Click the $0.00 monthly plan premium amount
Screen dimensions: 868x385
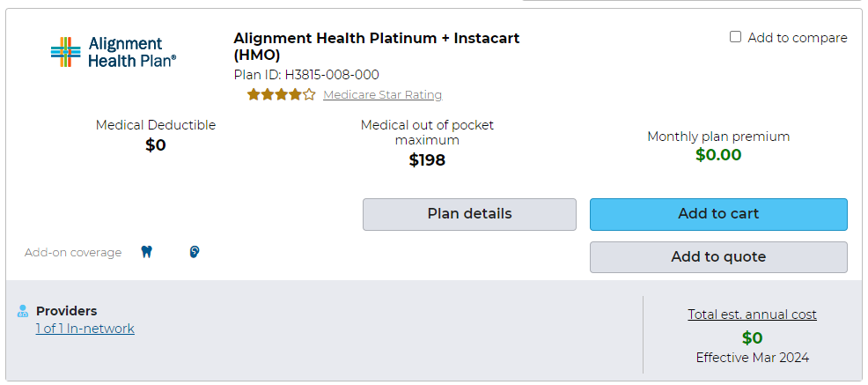point(718,155)
